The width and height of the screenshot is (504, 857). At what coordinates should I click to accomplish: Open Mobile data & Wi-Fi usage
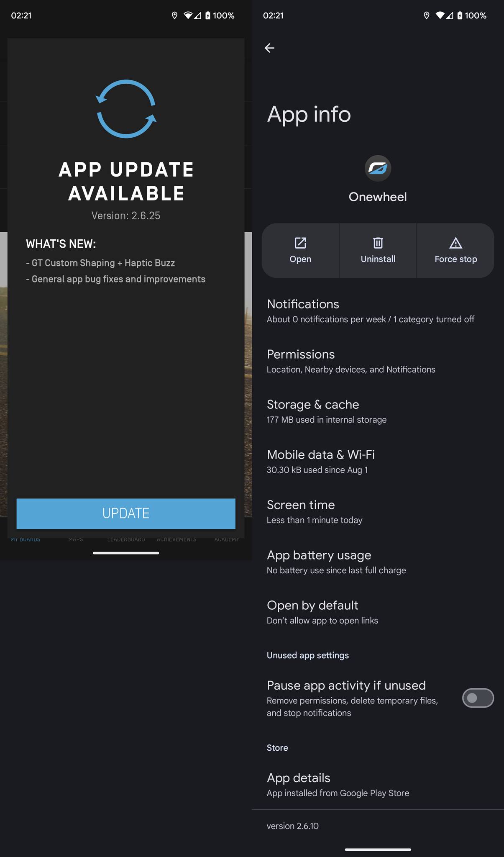click(x=378, y=462)
